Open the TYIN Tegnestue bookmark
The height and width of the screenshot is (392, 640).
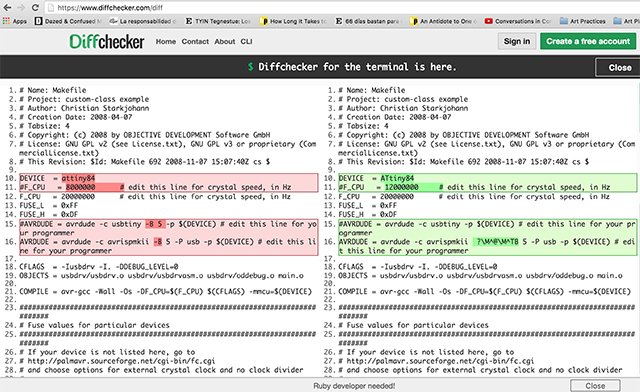point(218,21)
